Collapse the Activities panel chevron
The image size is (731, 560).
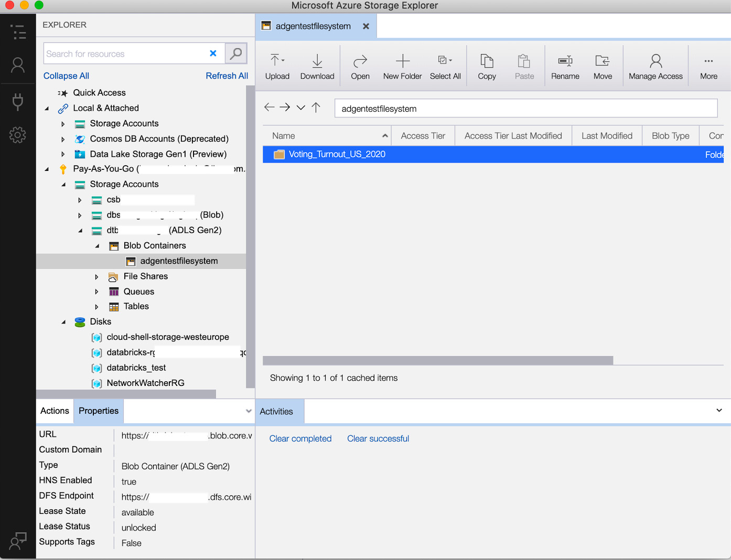tap(719, 411)
